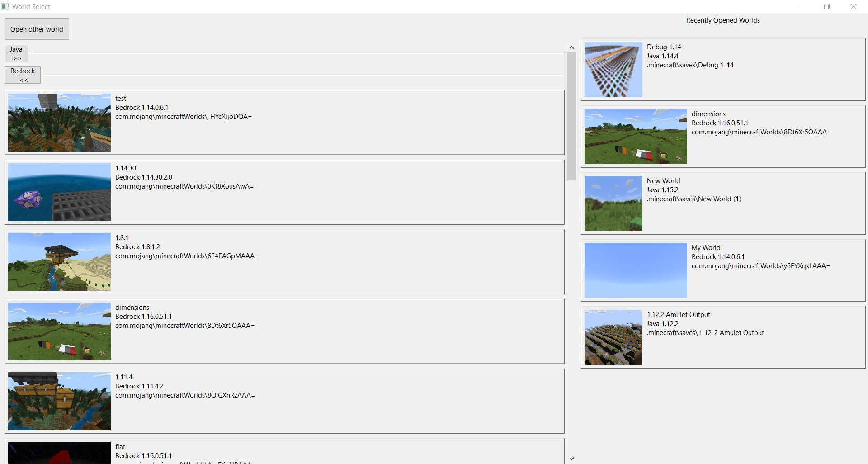
Task: Click scroll down arrow of world list
Action: (x=571, y=459)
